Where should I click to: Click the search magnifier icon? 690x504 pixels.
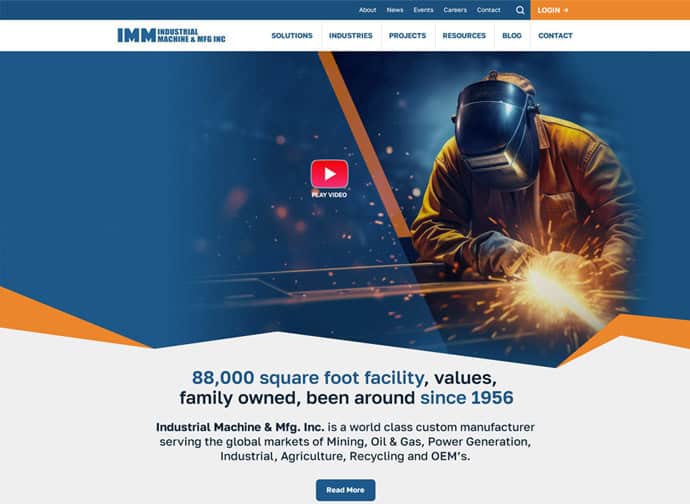point(520,10)
